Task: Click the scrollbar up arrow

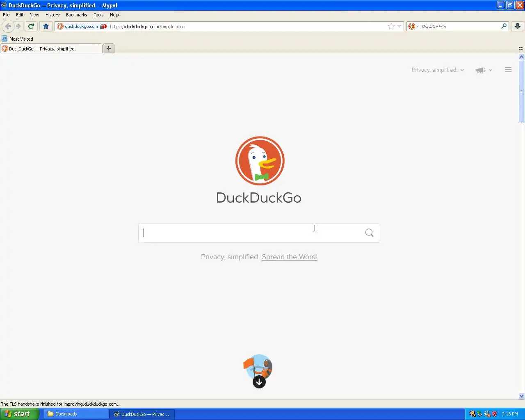Action: tap(522, 57)
